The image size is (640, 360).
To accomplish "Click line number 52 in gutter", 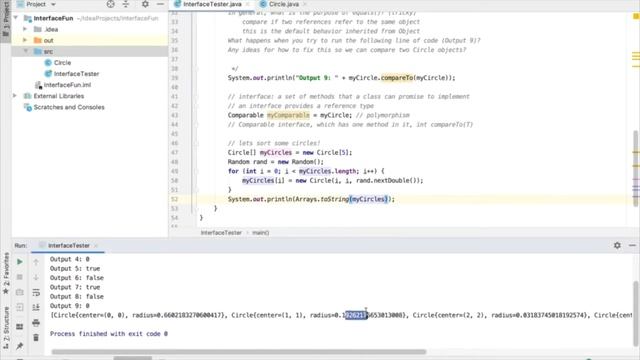I will [x=175, y=199].
